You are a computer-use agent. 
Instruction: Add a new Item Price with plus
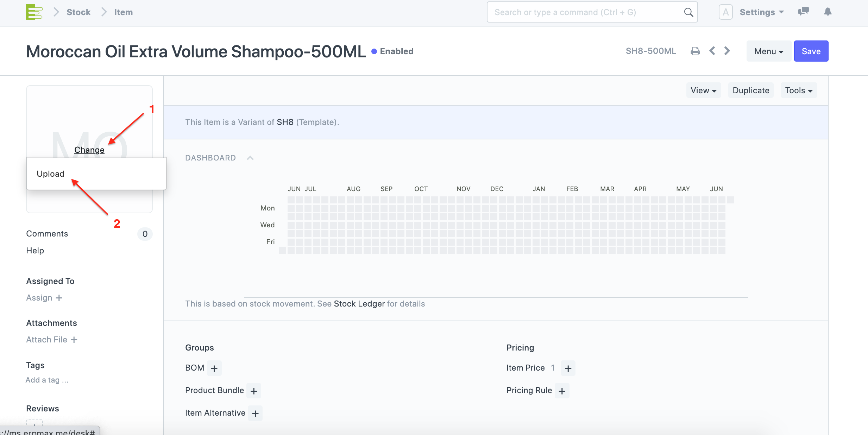568,368
